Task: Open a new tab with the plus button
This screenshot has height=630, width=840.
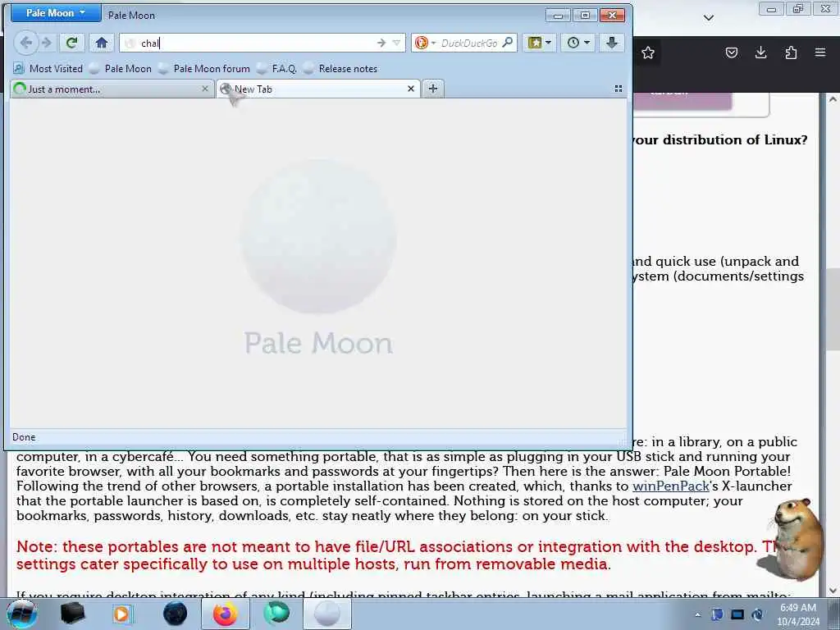Action: coord(433,89)
